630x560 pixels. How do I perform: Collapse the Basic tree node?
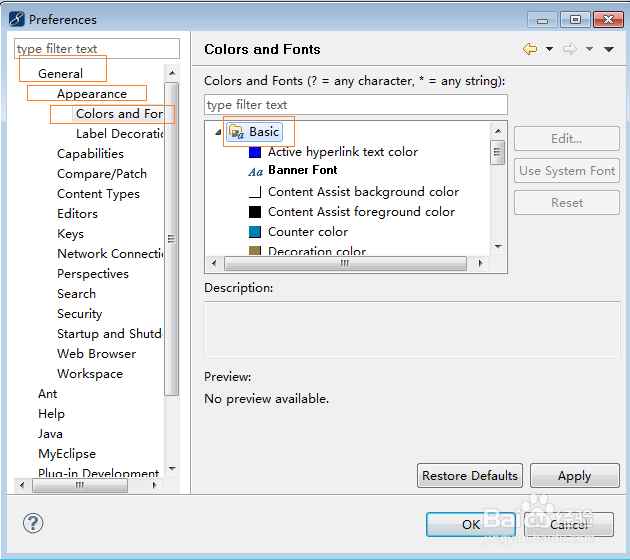(x=218, y=132)
